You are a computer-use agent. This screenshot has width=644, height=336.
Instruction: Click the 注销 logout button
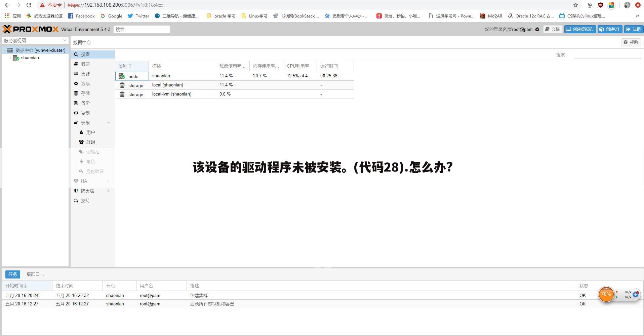click(x=633, y=29)
